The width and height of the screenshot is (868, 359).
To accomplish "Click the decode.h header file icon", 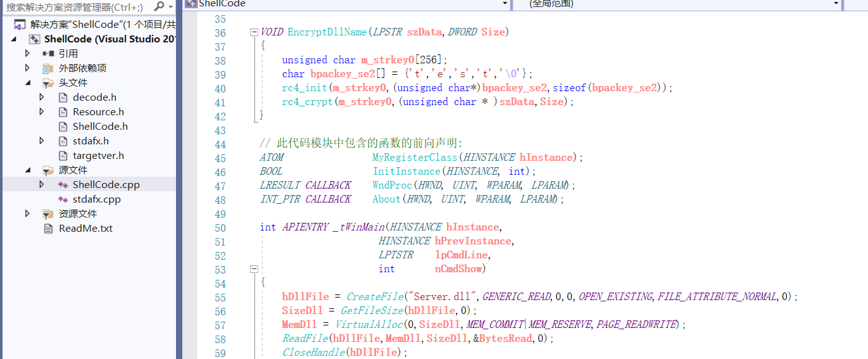I will 63,98.
